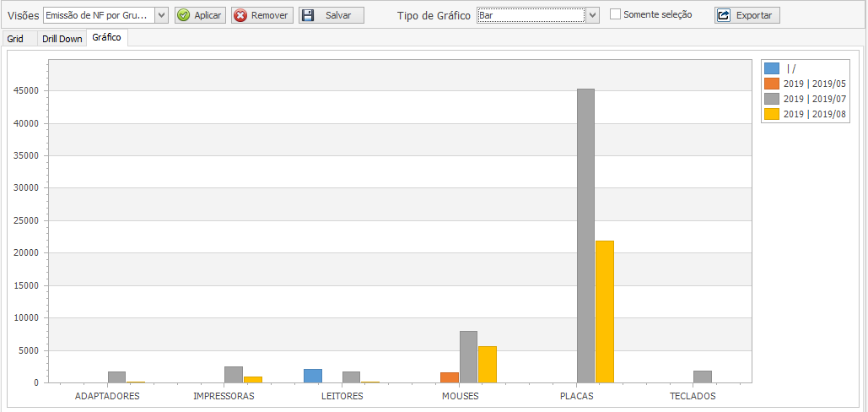Click the blue legend color swatch
This screenshot has height=412, width=868.
(771, 68)
